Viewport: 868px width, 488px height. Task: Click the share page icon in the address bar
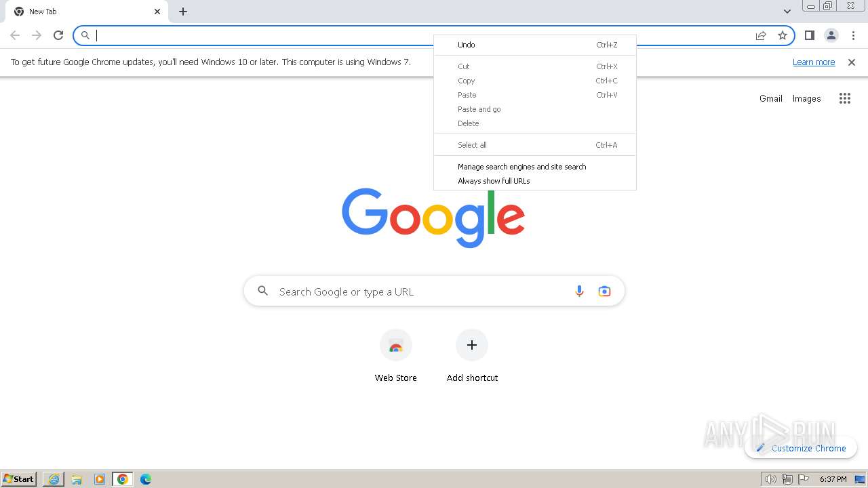(x=761, y=35)
